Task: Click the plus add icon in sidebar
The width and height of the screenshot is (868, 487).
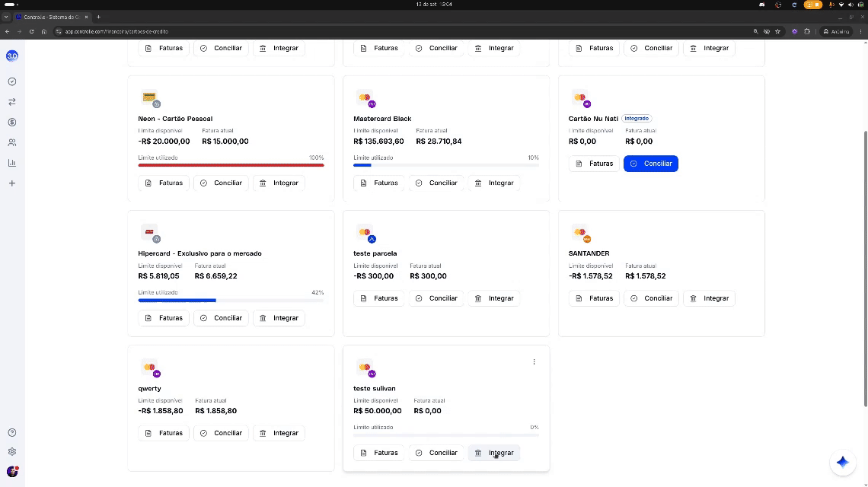Action: tap(12, 183)
